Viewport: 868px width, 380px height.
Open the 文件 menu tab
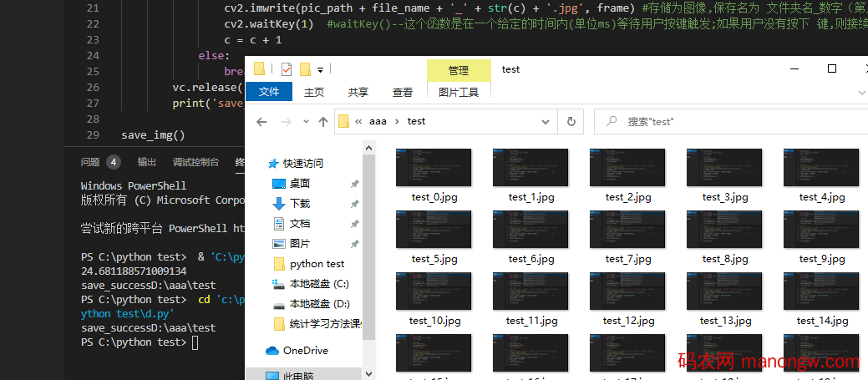tap(269, 92)
